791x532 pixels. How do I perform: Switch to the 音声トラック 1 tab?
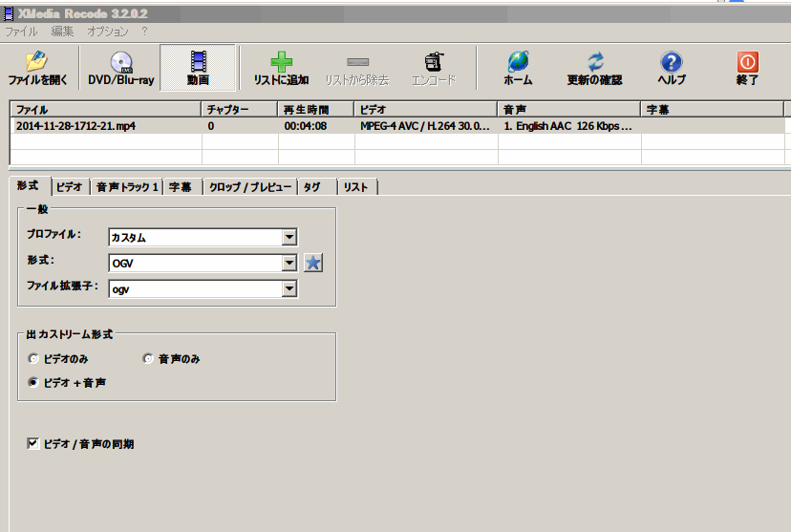pyautogui.click(x=127, y=187)
